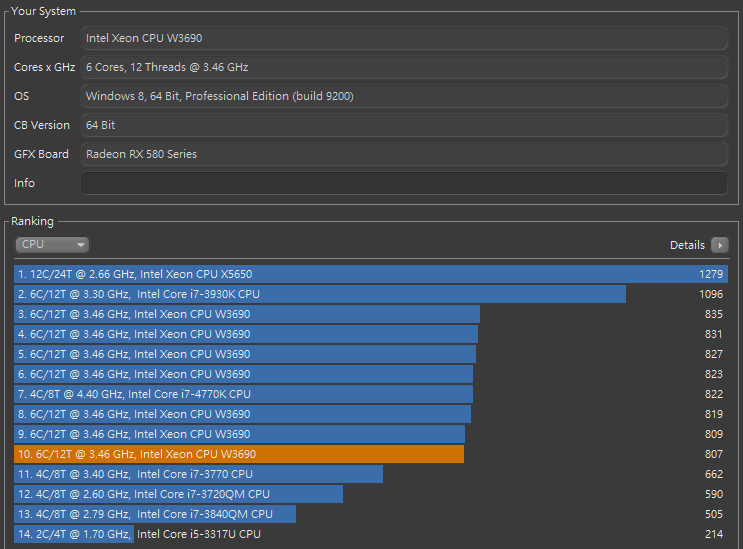Select rank 3 Xeon W3690 row scoring 835
The height and width of the screenshot is (549, 743).
click(x=371, y=314)
